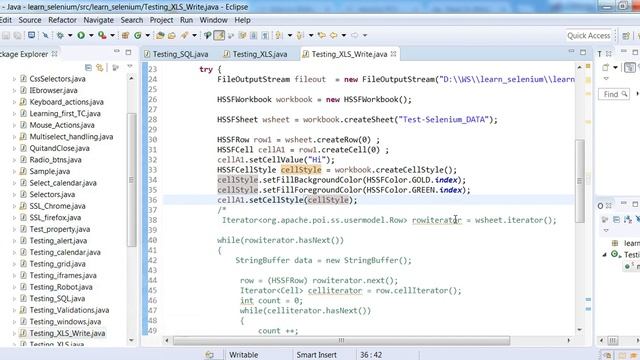
Task: Open the External Tools dropdown arrow
Action: (112, 36)
